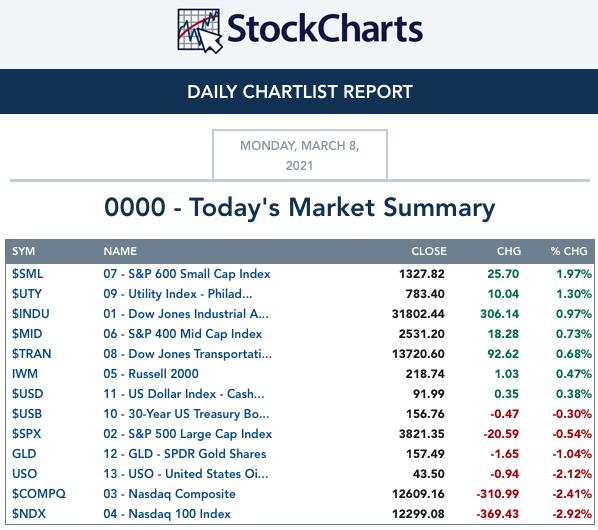Select the IWM symbol link

point(25,374)
